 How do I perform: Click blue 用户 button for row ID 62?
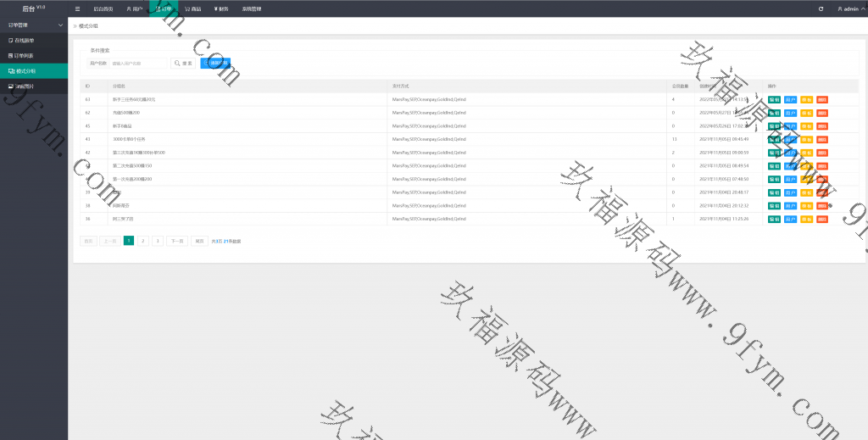point(790,113)
